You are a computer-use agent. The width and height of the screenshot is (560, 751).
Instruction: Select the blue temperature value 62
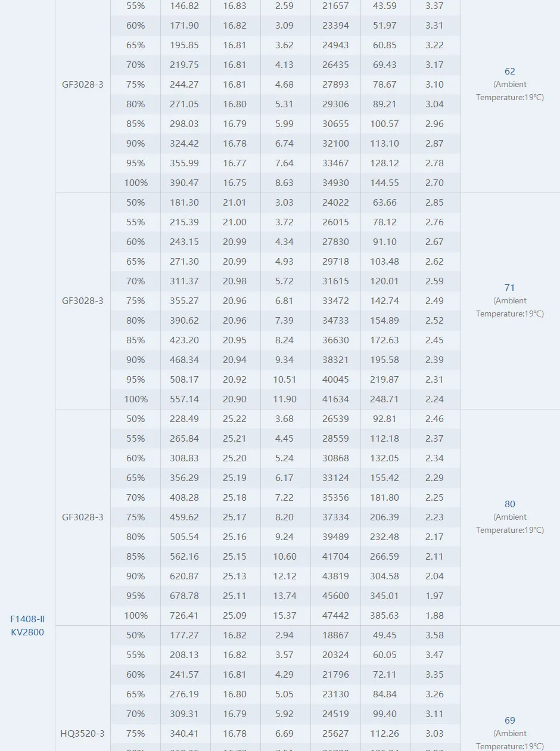click(x=509, y=72)
